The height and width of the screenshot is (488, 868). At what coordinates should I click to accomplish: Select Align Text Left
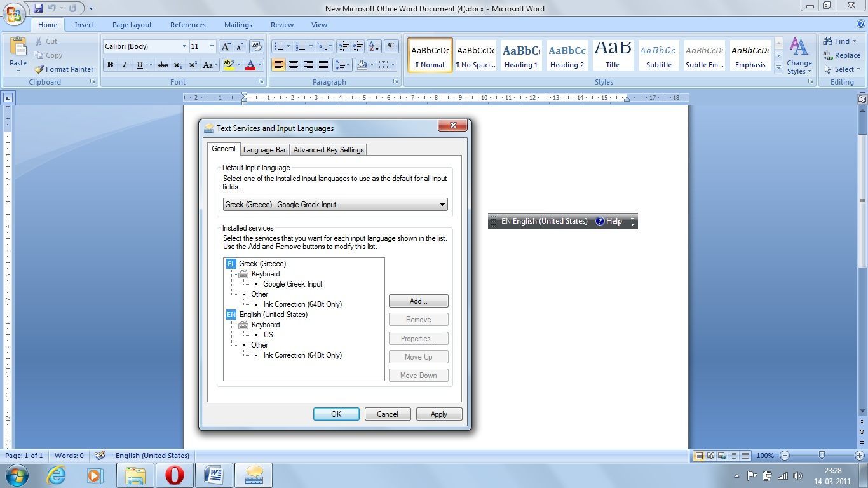point(278,65)
